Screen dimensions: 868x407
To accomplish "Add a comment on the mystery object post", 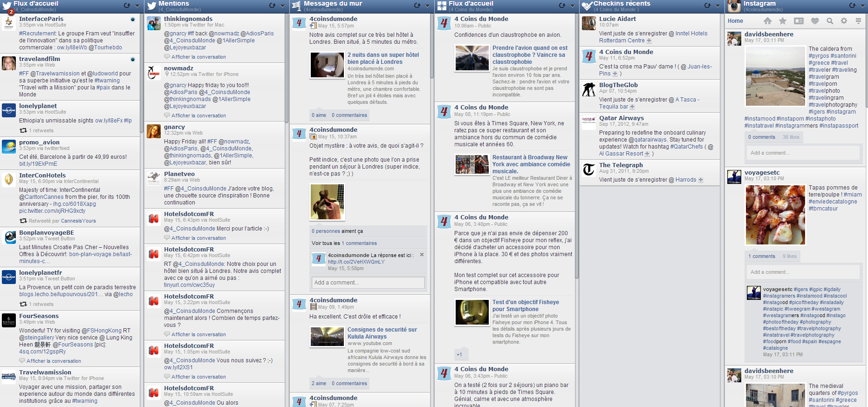I will point(368,283).
